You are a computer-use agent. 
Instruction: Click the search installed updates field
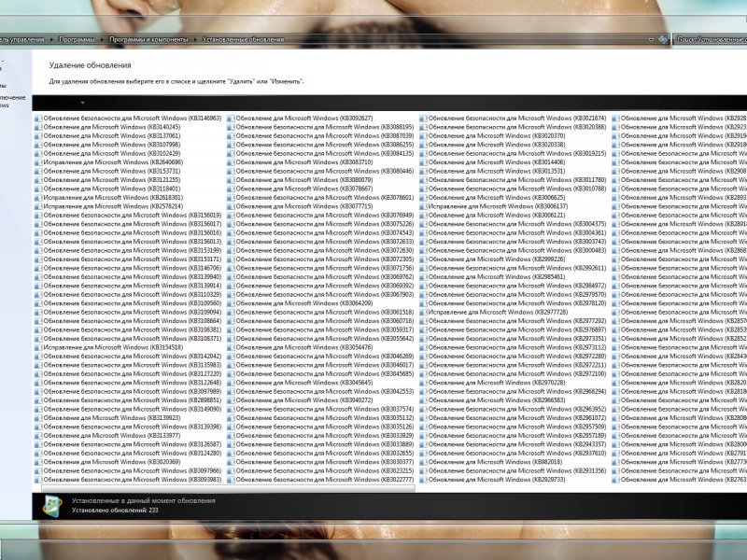[710, 39]
